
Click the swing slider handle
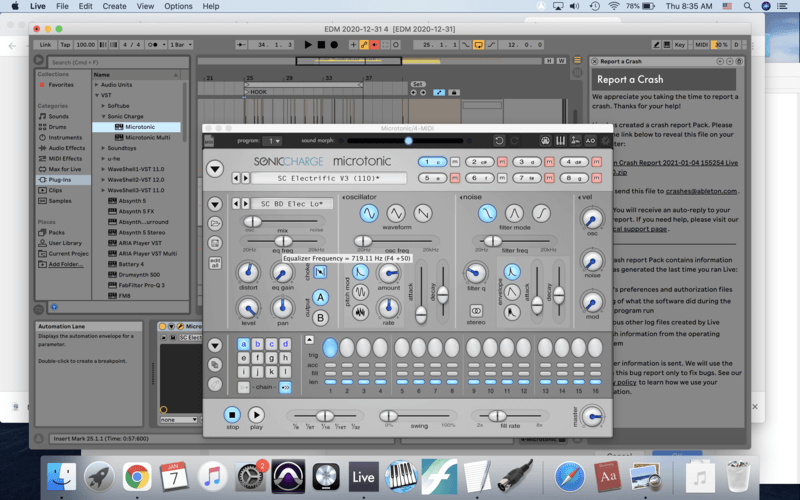(388, 416)
